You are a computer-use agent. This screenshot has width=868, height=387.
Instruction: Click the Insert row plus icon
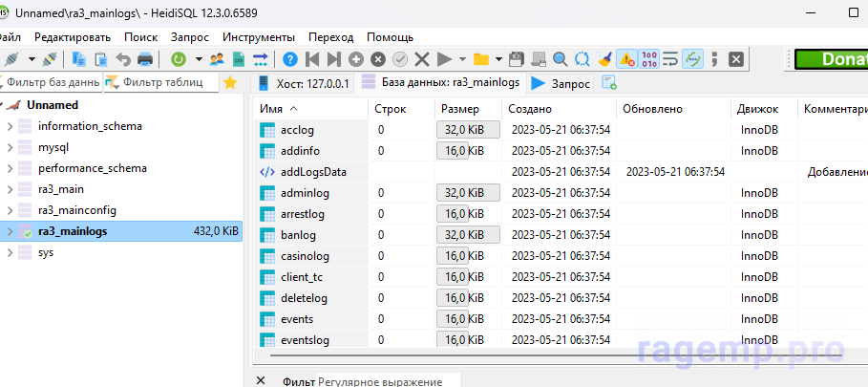point(356,58)
